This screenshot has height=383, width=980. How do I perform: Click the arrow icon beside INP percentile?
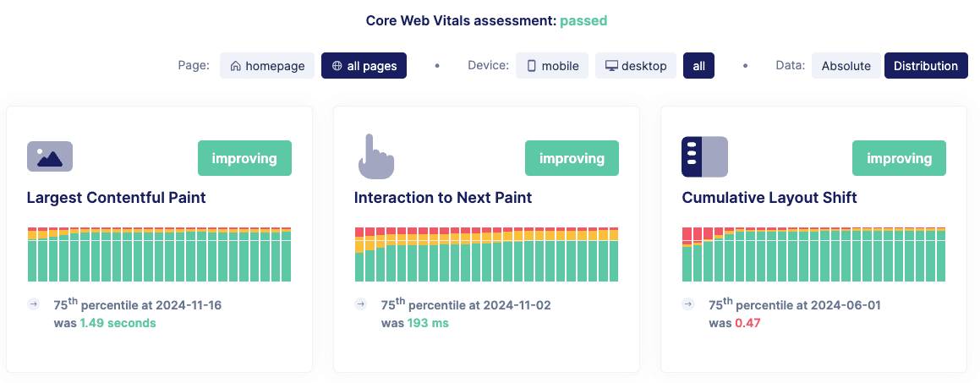[x=360, y=304]
